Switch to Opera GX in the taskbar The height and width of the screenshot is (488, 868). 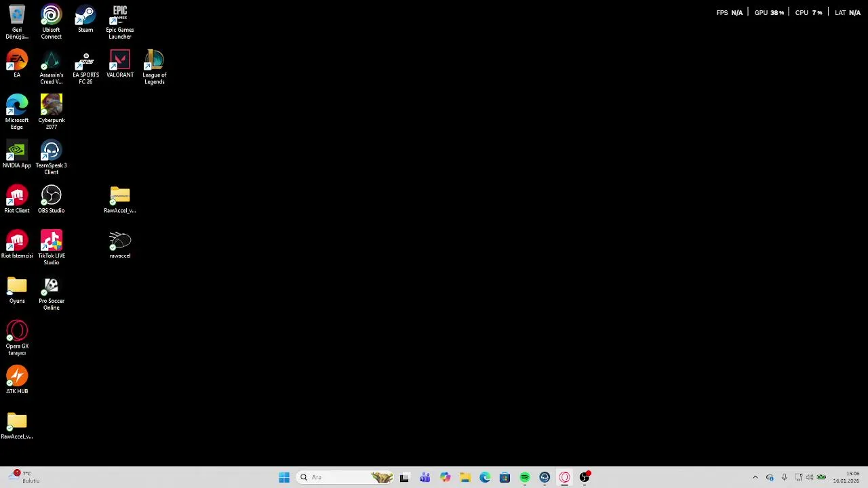pyautogui.click(x=565, y=478)
